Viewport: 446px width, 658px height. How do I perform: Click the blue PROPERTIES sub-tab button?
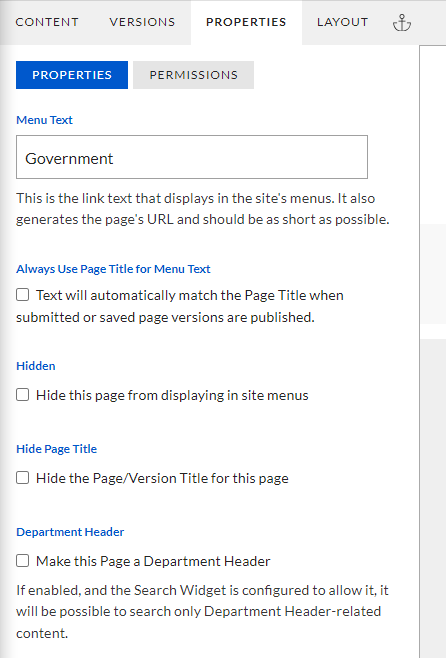[x=72, y=75]
